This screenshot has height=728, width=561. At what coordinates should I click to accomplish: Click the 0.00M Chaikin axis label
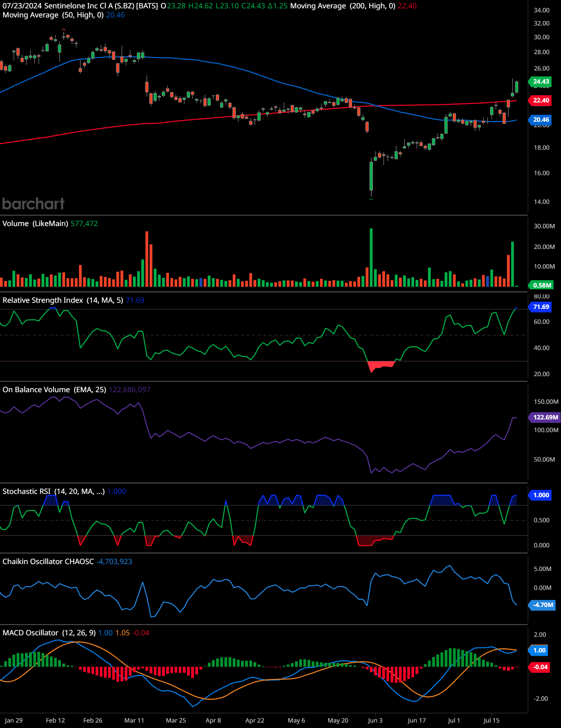(542, 588)
